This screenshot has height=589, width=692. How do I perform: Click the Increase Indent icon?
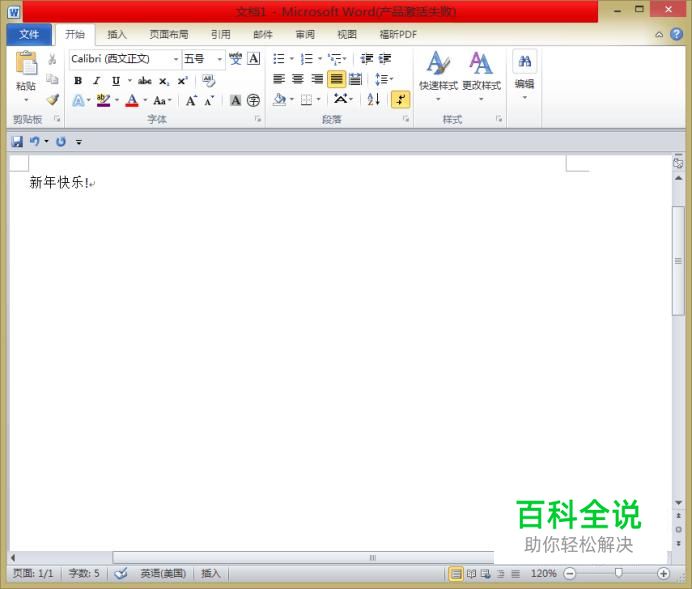[x=385, y=58]
